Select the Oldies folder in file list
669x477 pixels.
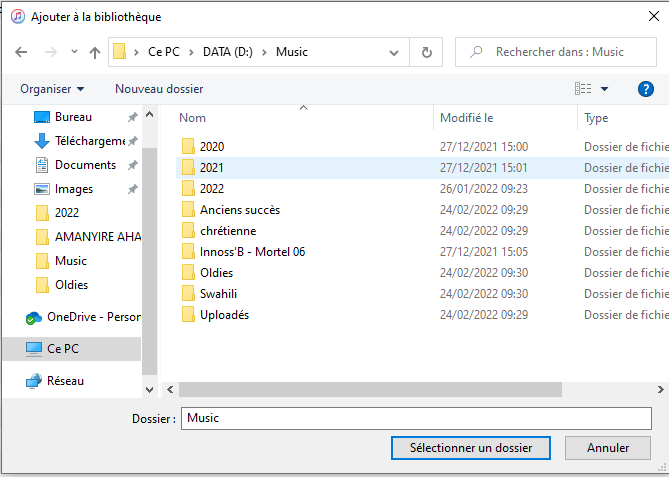coord(216,273)
